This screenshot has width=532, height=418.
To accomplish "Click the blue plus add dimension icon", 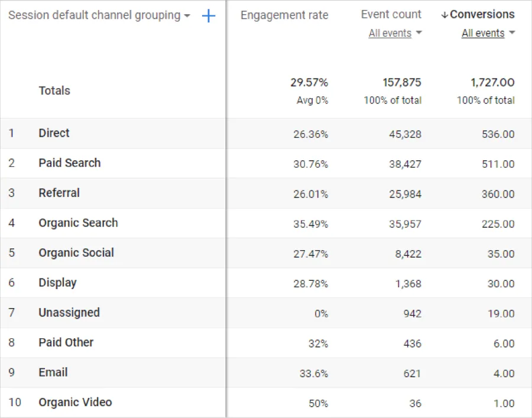I will coord(208,16).
